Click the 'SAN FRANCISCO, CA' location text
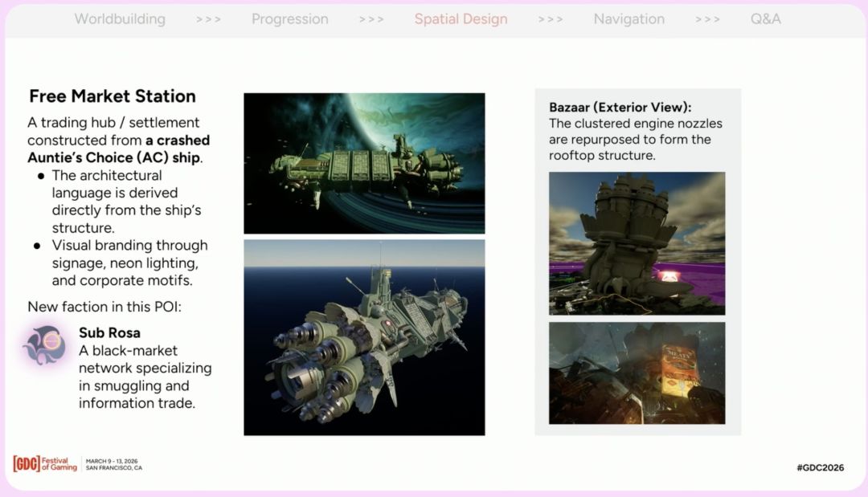 [x=114, y=468]
